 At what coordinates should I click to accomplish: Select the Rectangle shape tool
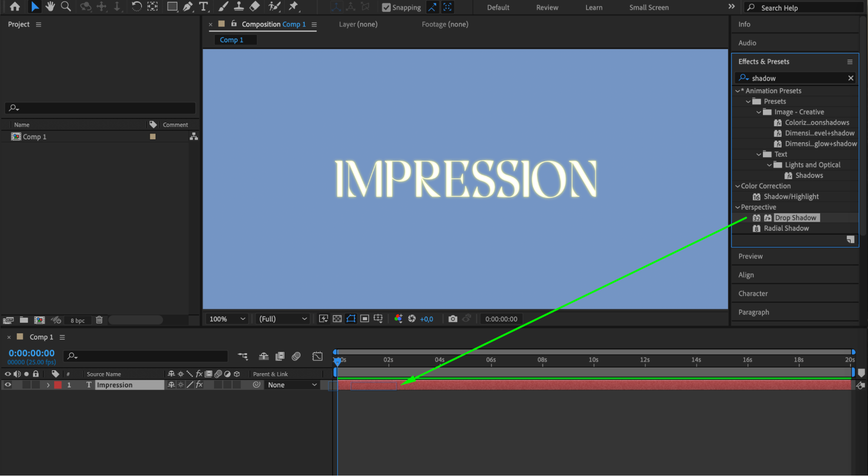[x=172, y=6]
